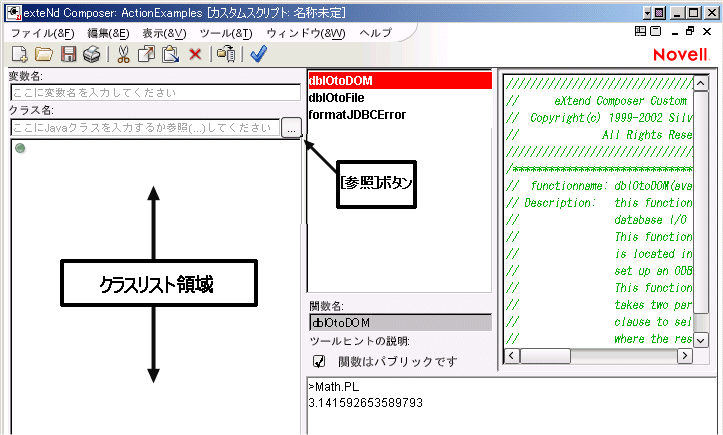Open the 表示 menu
The image size is (723, 435).
click(164, 33)
